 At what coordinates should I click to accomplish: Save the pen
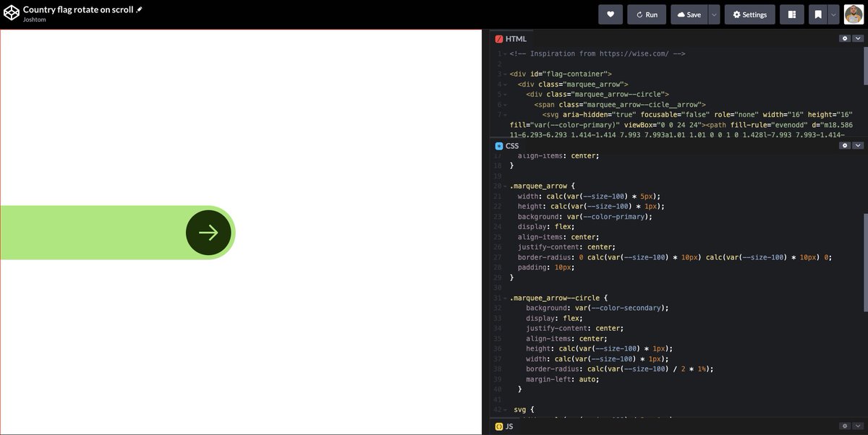(689, 14)
